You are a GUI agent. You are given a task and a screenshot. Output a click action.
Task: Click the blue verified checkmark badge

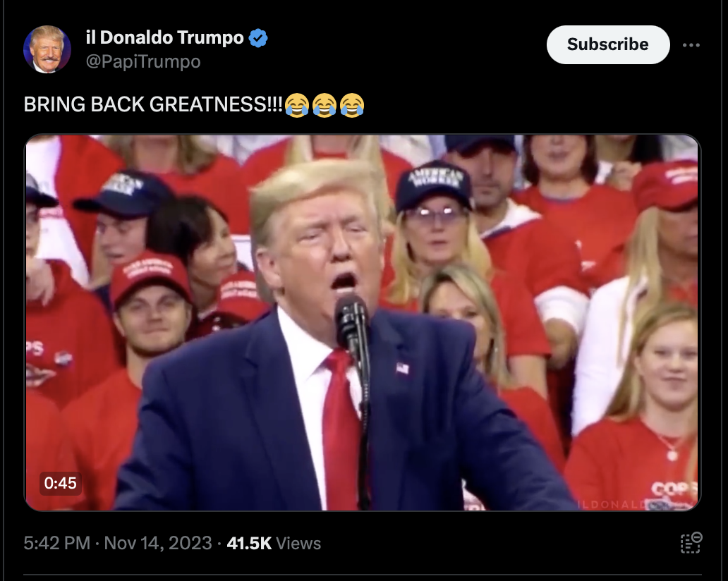[x=258, y=38]
